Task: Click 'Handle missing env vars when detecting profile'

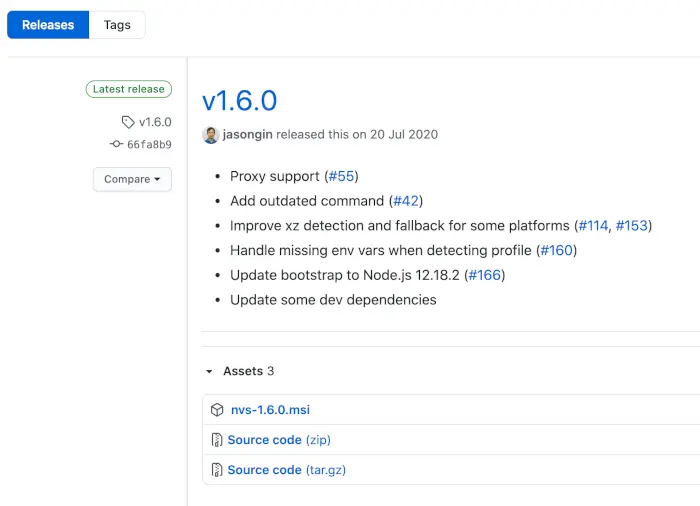Action: [x=381, y=251]
